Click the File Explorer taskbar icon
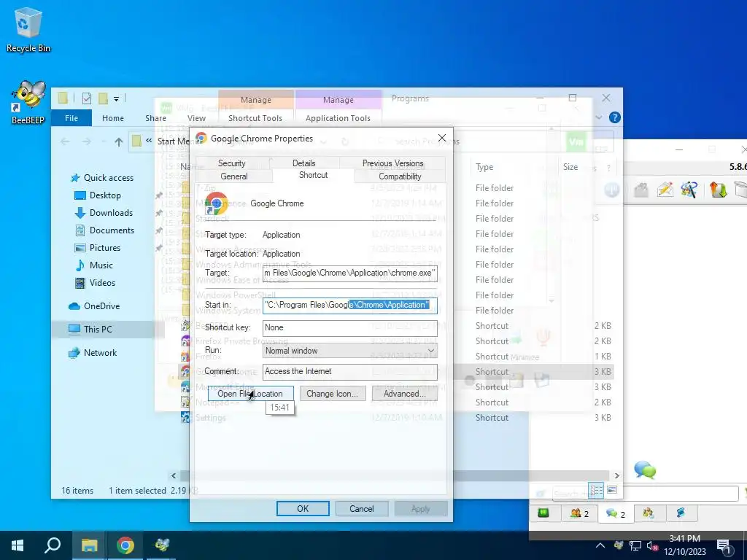The width and height of the screenshot is (747, 560). tap(89, 545)
